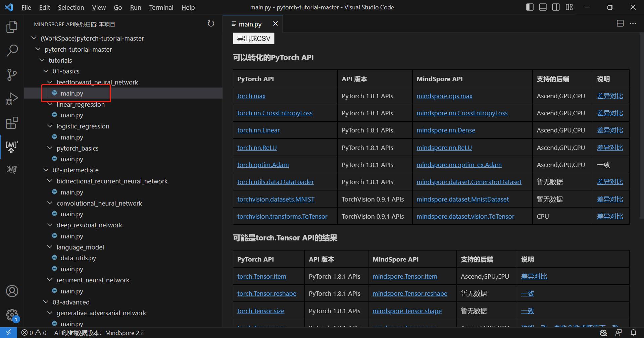This screenshot has width=644, height=338.
Task: Open remote window indicator in status bar
Action: coord(9,333)
